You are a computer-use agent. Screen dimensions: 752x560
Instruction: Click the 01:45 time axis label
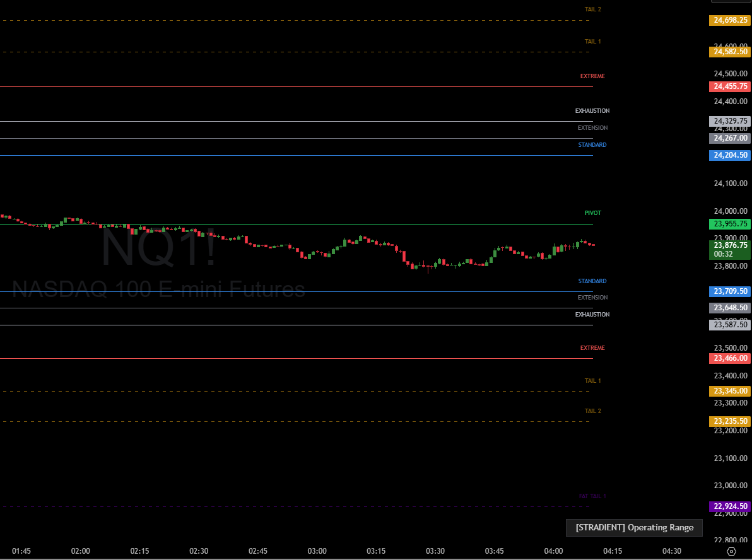coord(21,551)
